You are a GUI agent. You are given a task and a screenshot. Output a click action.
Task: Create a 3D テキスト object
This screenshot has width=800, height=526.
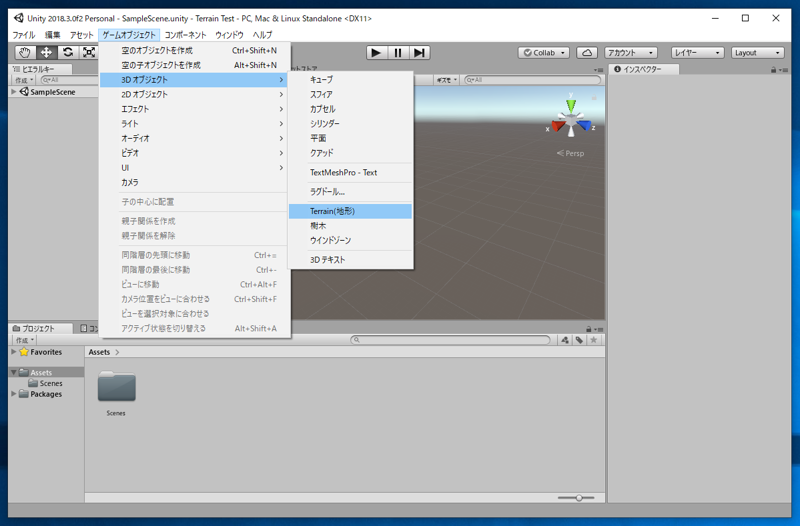pos(351,260)
